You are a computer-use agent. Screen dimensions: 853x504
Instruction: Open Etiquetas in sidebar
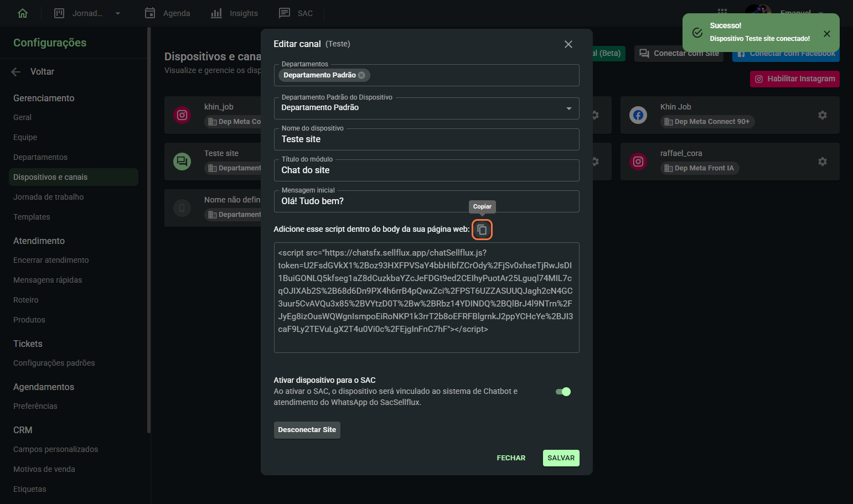[x=30, y=489]
